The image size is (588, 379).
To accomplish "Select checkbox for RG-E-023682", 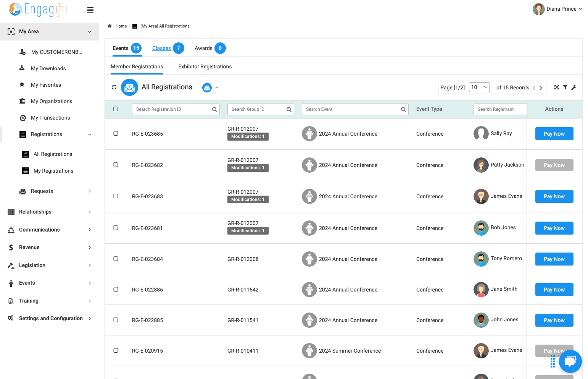I will (x=116, y=165).
